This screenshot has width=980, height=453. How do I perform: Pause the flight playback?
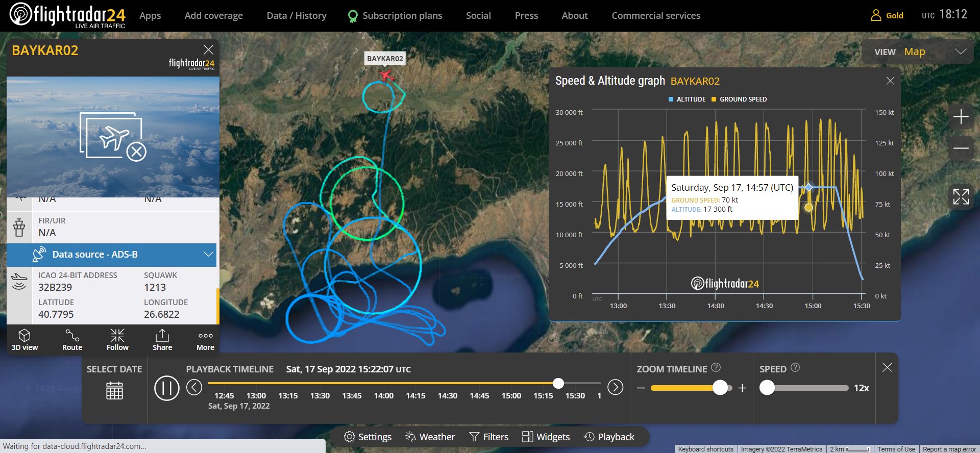(166, 388)
